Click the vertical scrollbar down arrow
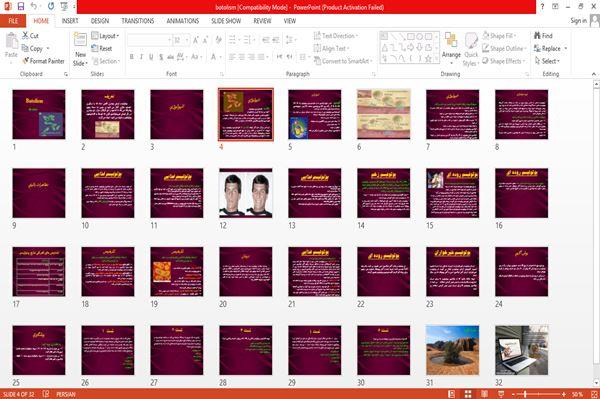Screen dimensions: 600x399 596,383
